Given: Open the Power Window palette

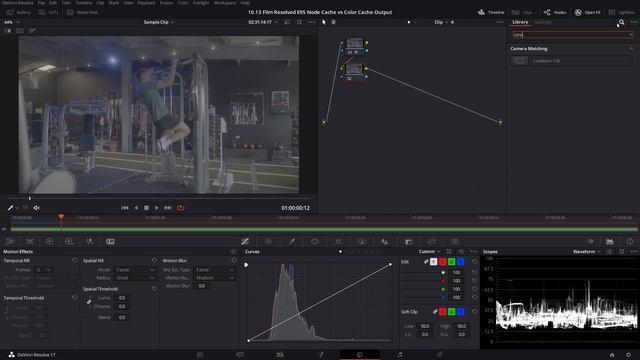Looking at the screenshot, I should 315,241.
